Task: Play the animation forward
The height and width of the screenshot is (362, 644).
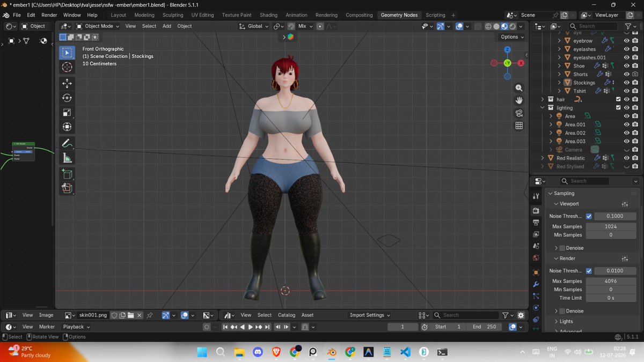Action: tap(250, 327)
